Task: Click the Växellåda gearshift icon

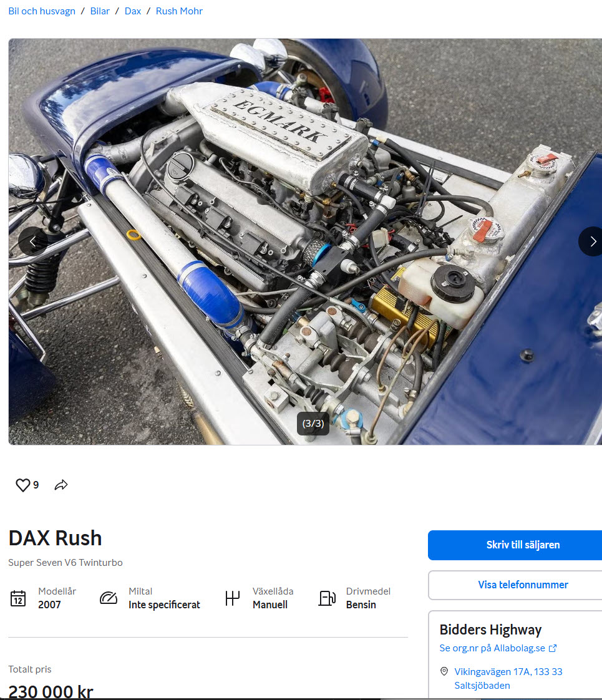Action: point(233,598)
